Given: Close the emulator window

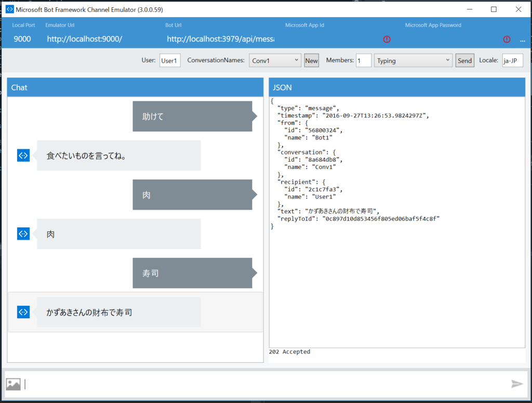Looking at the screenshot, I should pyautogui.click(x=518, y=9).
